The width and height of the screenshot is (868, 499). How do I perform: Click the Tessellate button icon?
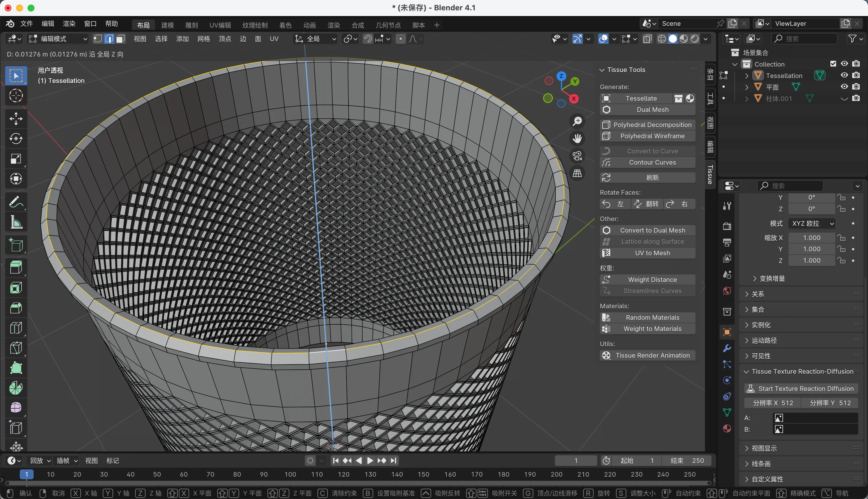pos(606,98)
